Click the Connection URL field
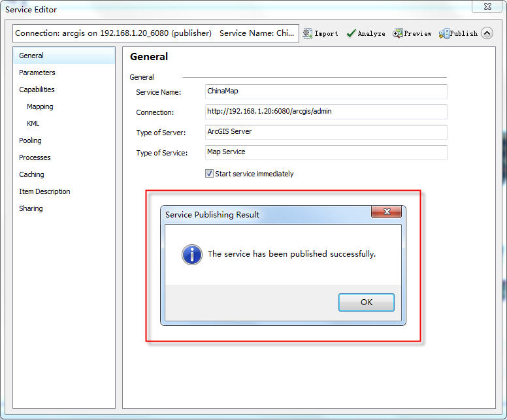The image size is (507, 420). [x=326, y=112]
